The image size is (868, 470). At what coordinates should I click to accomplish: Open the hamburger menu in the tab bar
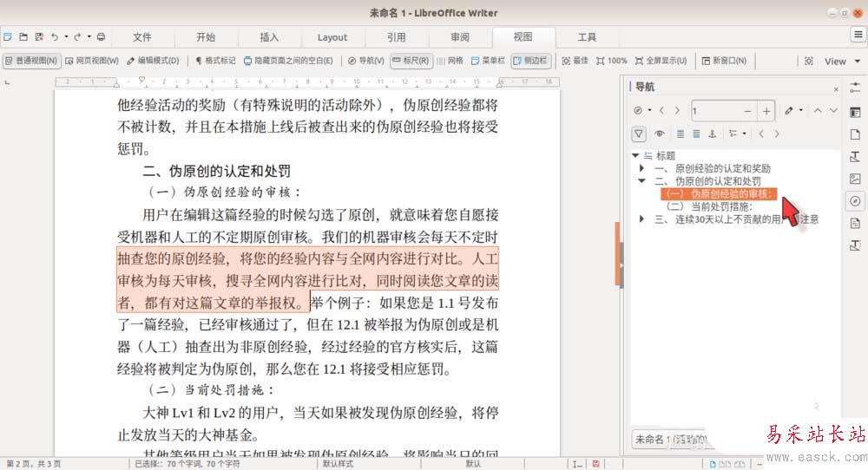click(858, 35)
